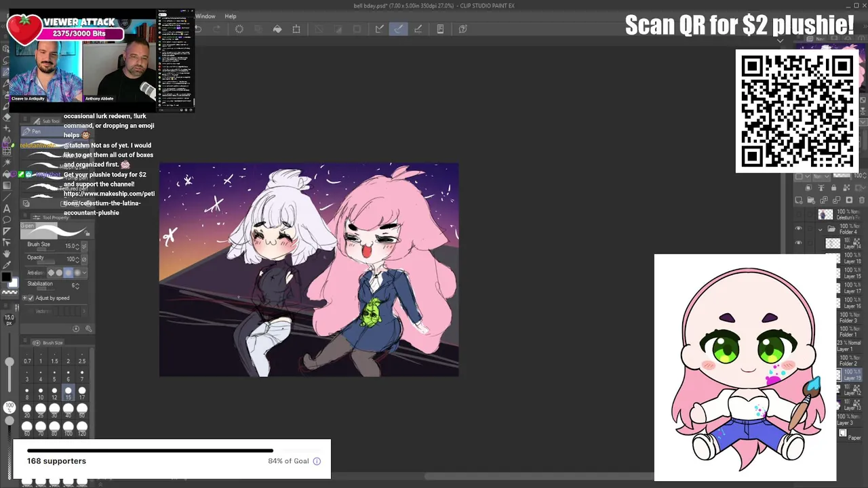Screen dimensions: 868x488
Task: Select the Eraser tool near Sub Tool
Action: (7, 117)
